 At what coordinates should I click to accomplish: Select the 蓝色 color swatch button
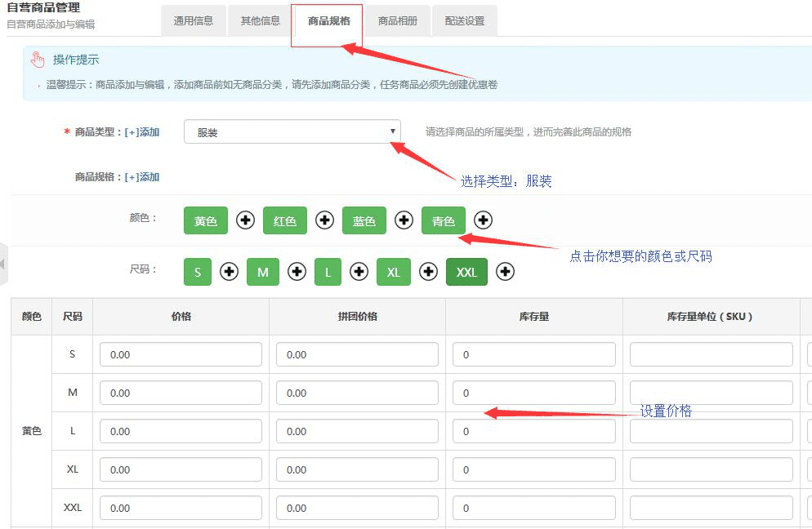[x=364, y=221]
